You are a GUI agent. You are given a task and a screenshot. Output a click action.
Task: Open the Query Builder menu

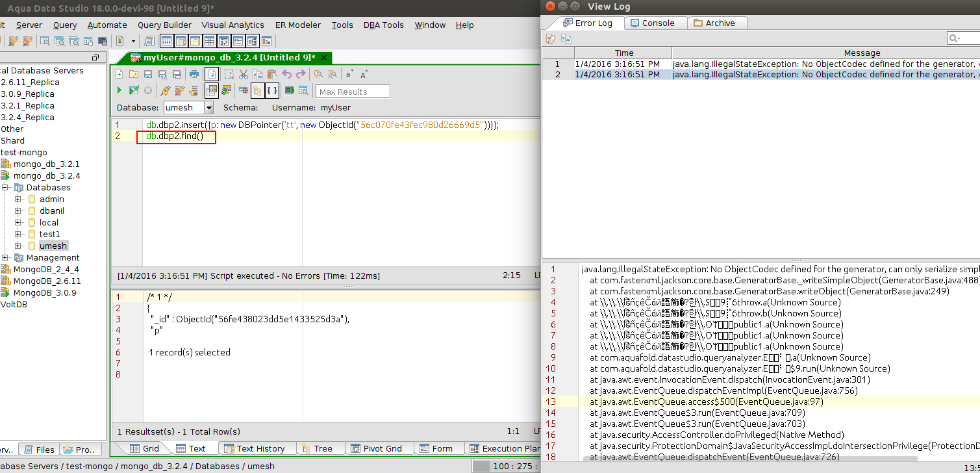(x=164, y=25)
